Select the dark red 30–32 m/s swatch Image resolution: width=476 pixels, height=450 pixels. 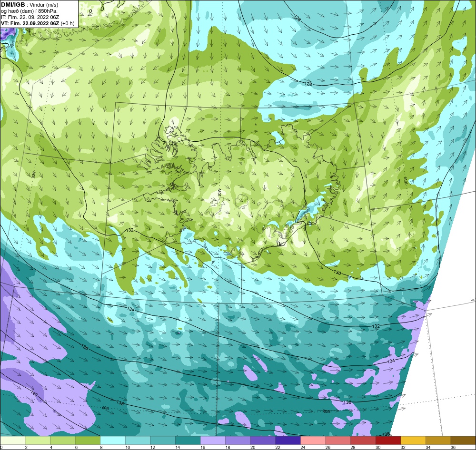(x=388, y=440)
